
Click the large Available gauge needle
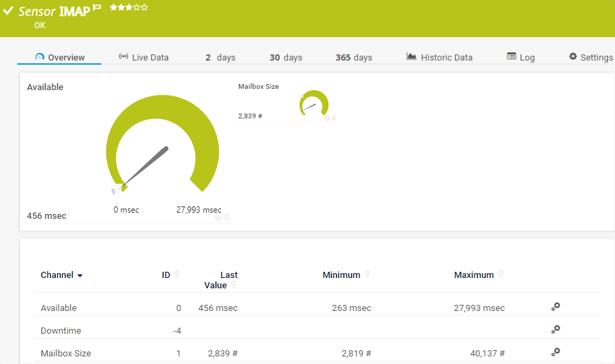[147, 166]
